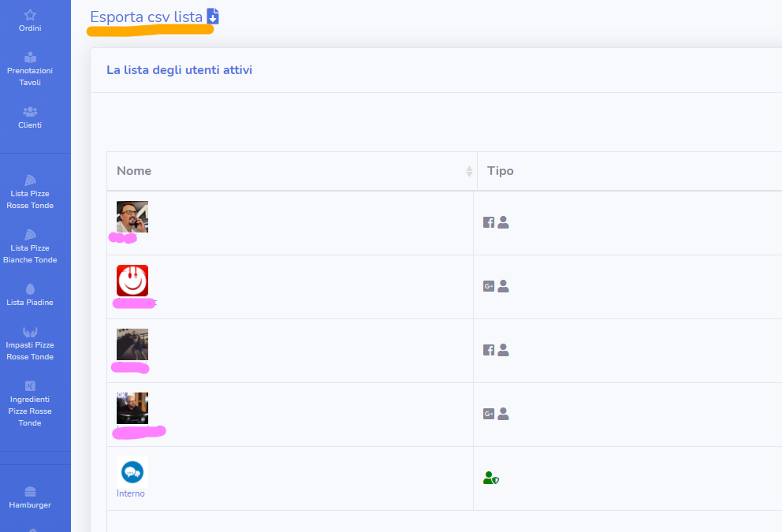Open the Ordini star icon in sidebar
This screenshot has width=782, height=532.
pyautogui.click(x=30, y=15)
